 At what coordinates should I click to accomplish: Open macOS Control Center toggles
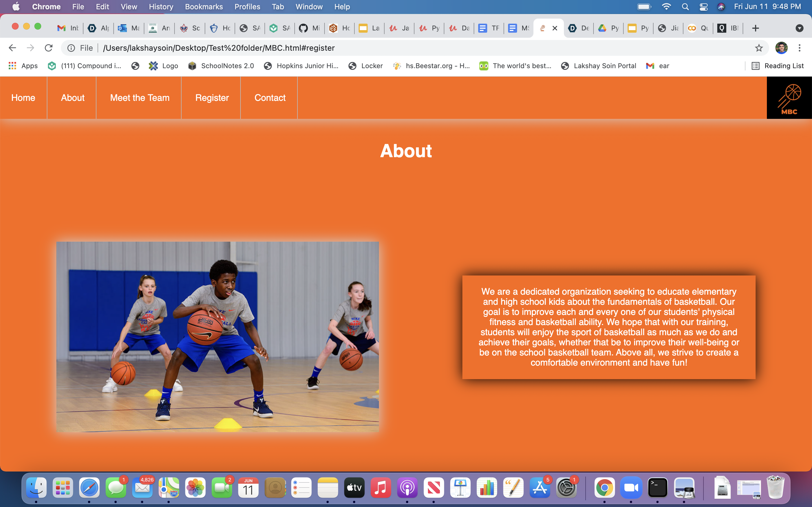703,7
